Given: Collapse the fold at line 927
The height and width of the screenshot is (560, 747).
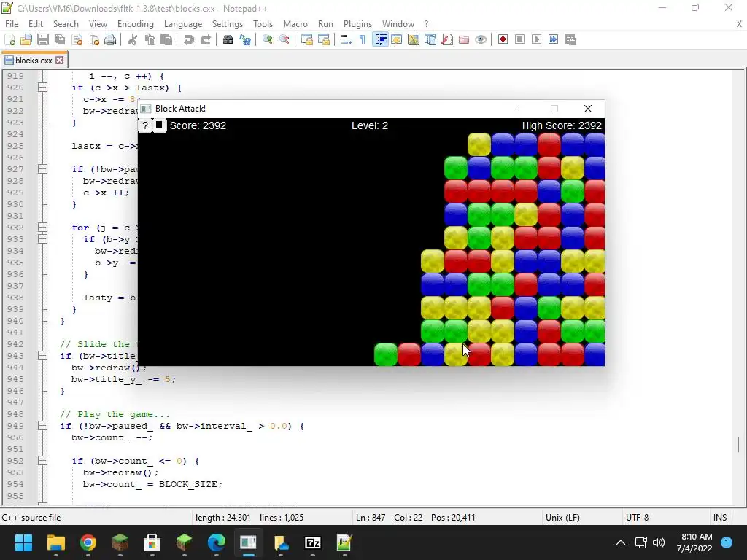Looking at the screenshot, I should point(42,169).
